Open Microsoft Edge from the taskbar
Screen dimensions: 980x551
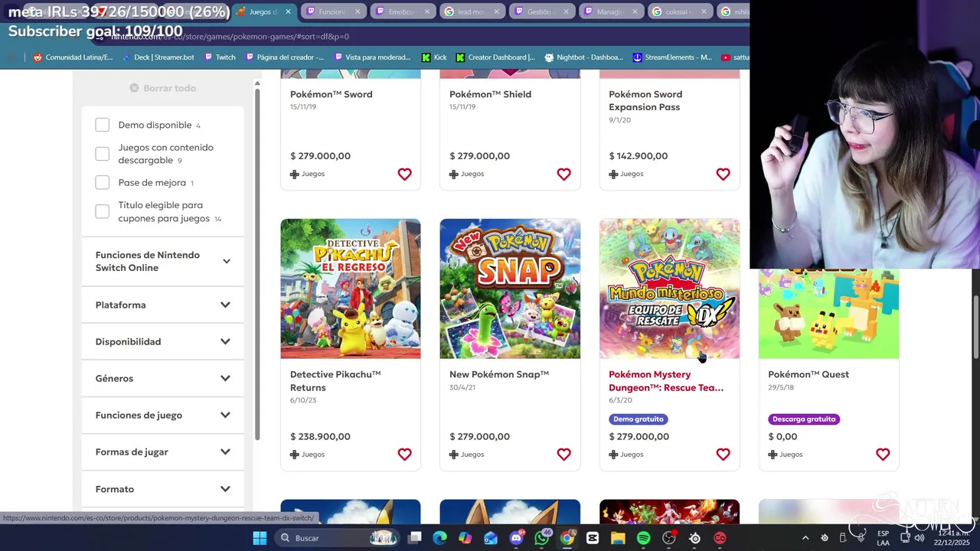point(439,538)
